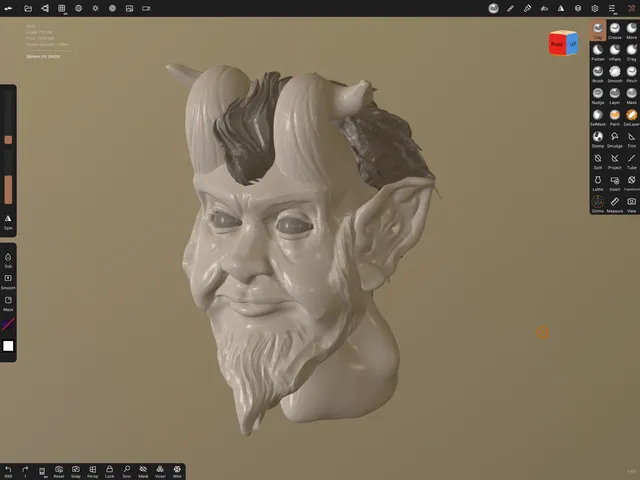The image size is (640, 480).
Task: Open the cube layers menu
Action: 578,8
